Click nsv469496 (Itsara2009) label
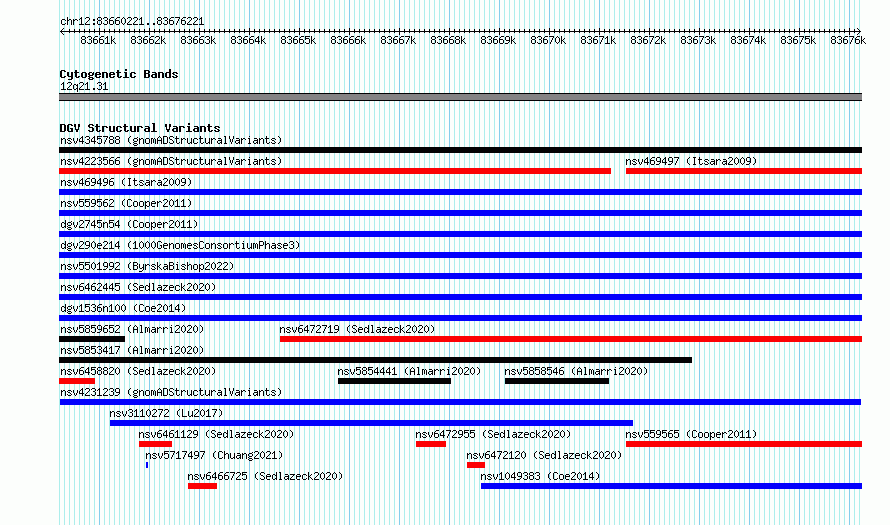The width and height of the screenshot is (890, 525). [x=126, y=182]
